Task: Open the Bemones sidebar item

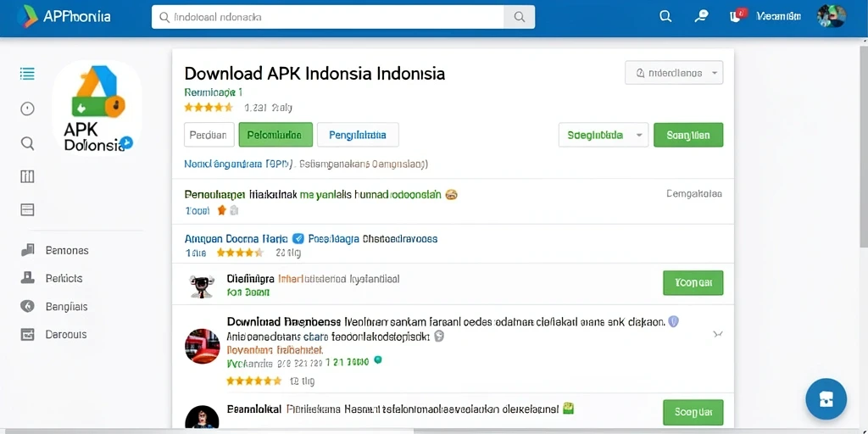Action: 67,250
